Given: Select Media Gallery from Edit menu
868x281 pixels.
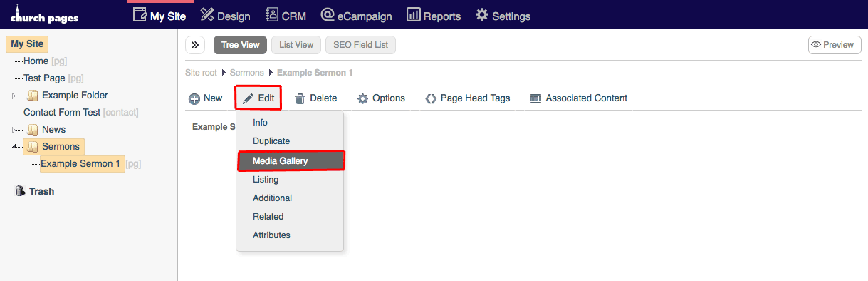Looking at the screenshot, I should coord(291,160).
